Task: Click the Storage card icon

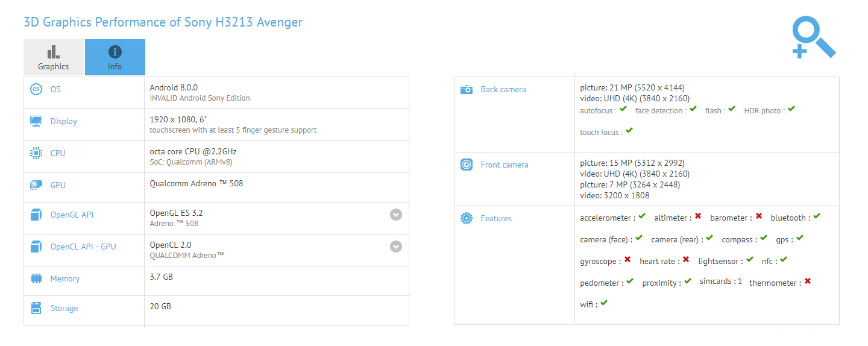Action: click(36, 308)
